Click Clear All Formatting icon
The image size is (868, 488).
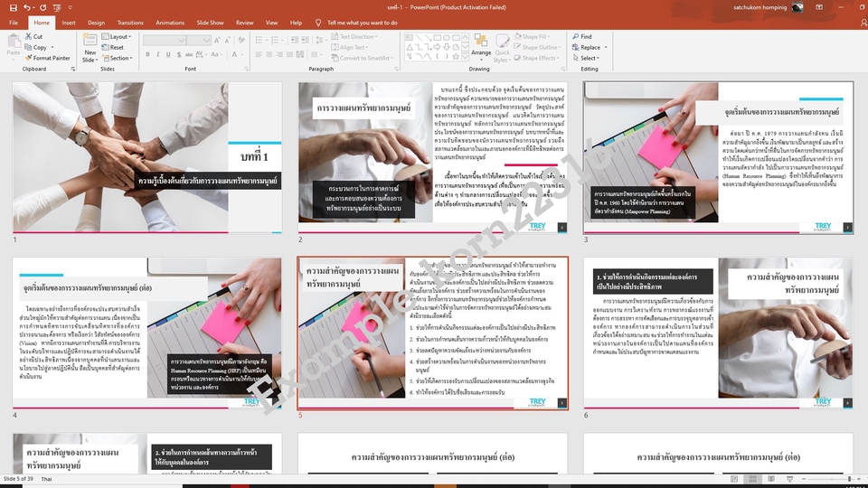[241, 41]
